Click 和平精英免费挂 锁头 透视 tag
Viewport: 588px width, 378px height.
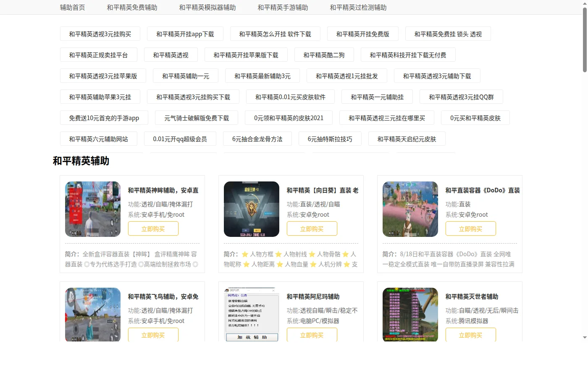[x=448, y=34]
